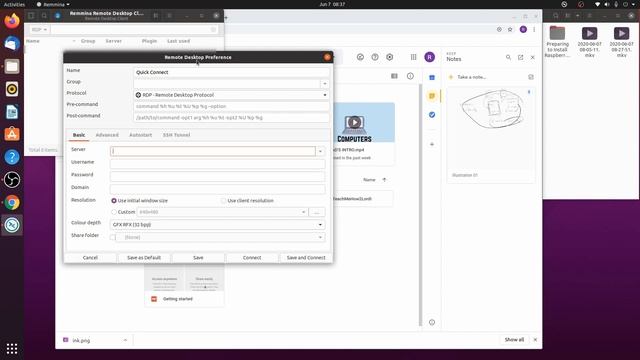Viewport: 640px width, 360px height.
Task: Open LibreOffice Writer from the dock
Action: coord(12,112)
